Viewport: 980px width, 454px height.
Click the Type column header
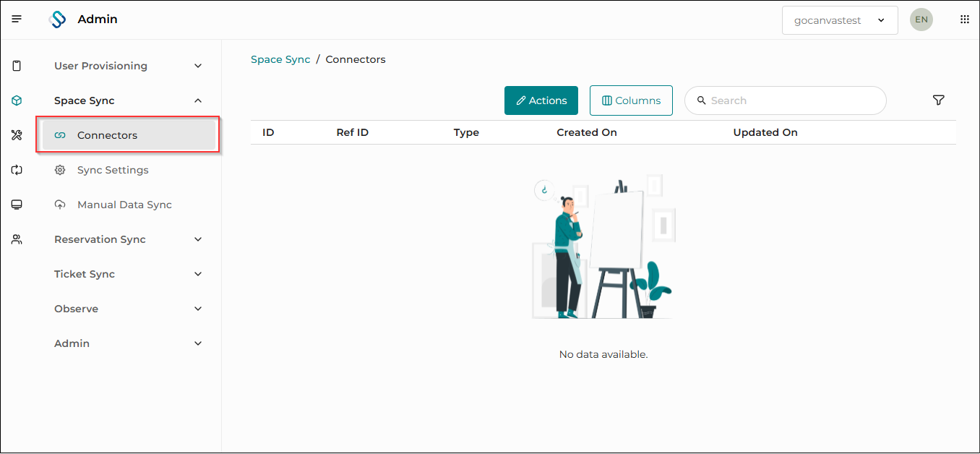[x=466, y=132]
